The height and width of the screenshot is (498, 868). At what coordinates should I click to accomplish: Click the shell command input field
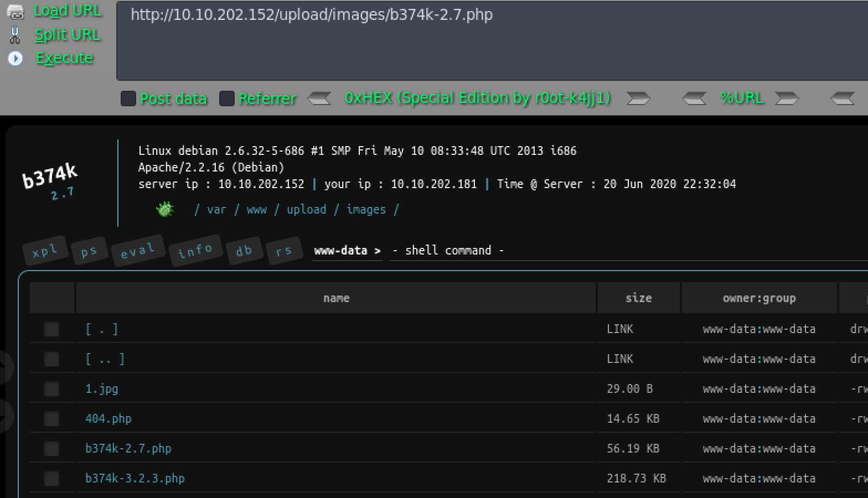[x=629, y=251]
